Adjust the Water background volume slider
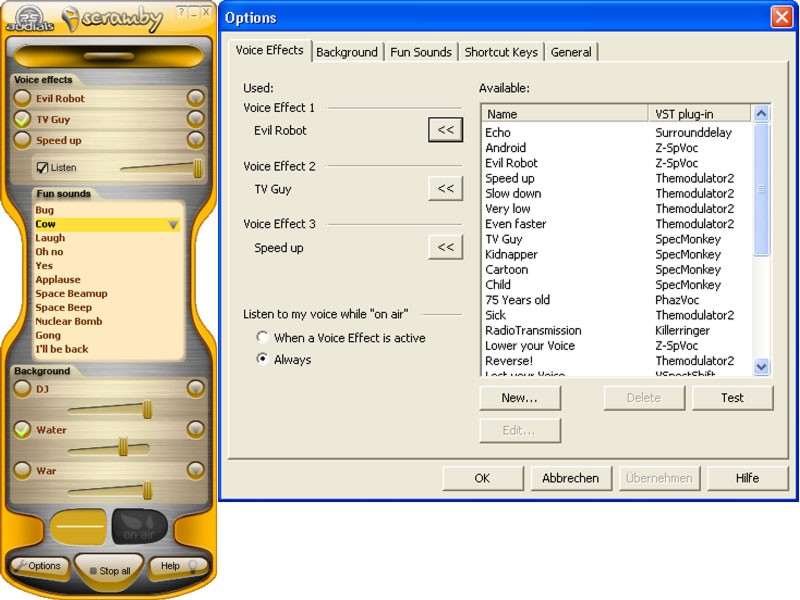 (x=124, y=448)
